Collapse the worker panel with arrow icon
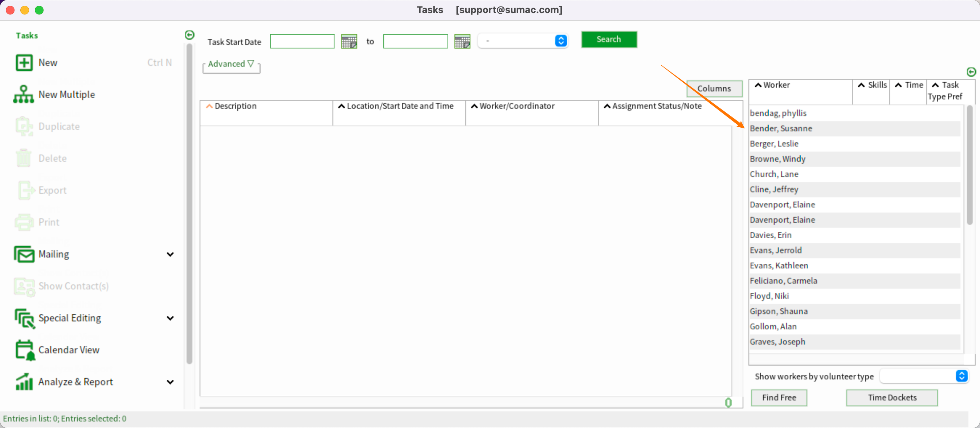Screen dimensions: 980x428 (x=971, y=72)
